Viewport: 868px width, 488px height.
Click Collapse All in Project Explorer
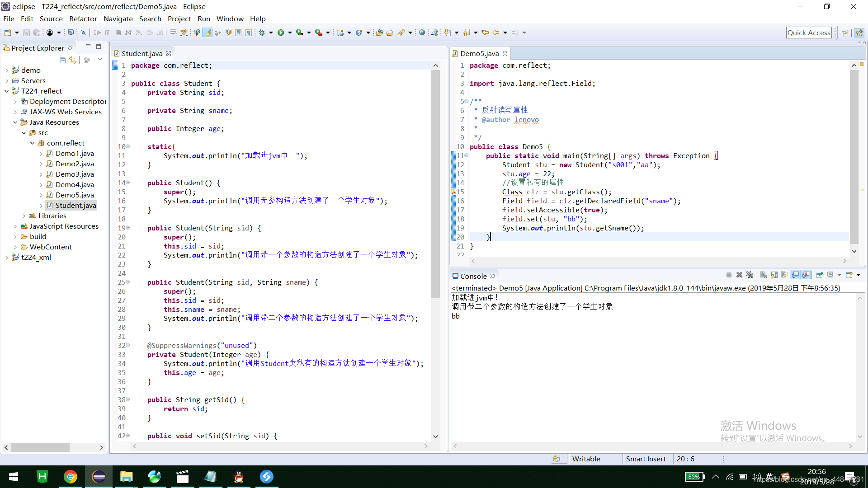[x=62, y=60]
